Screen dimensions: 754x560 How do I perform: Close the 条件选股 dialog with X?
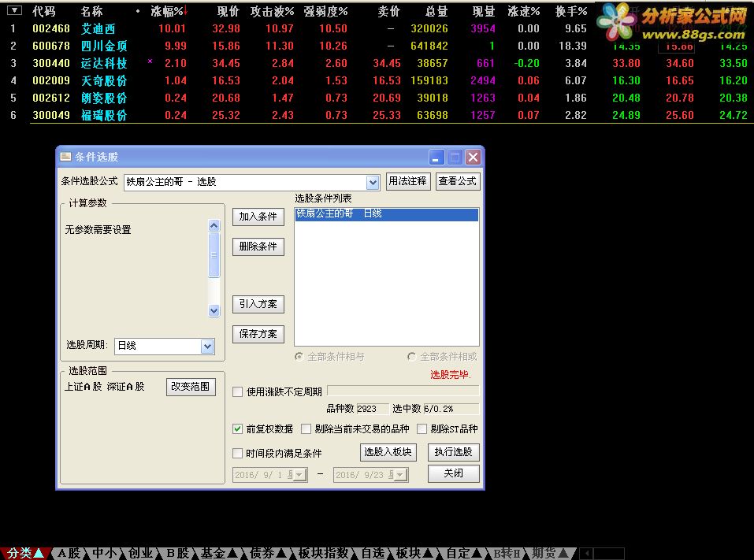[x=474, y=158]
